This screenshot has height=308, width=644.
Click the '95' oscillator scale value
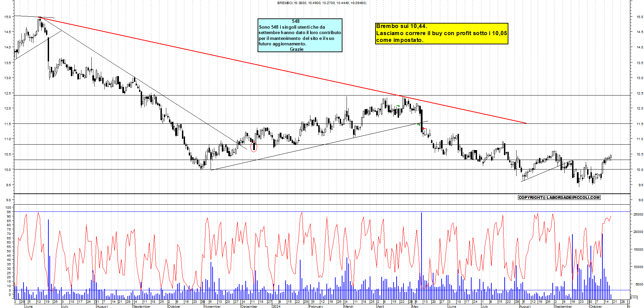[9, 212]
